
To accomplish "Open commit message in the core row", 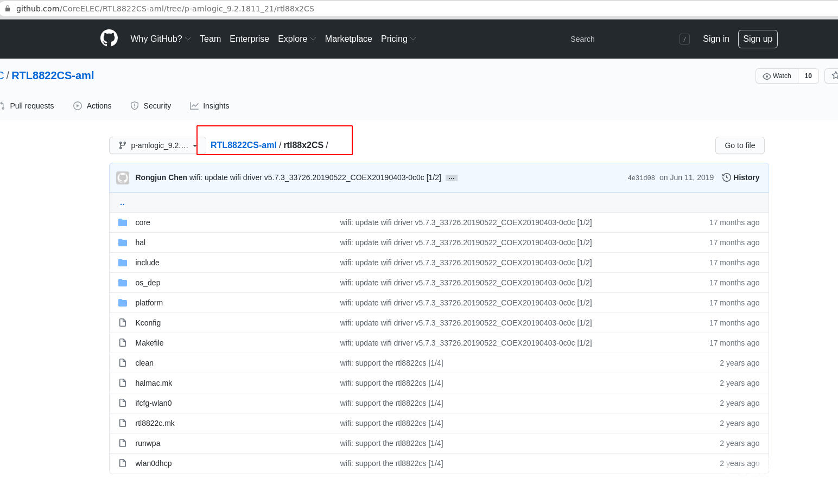I will pos(466,222).
